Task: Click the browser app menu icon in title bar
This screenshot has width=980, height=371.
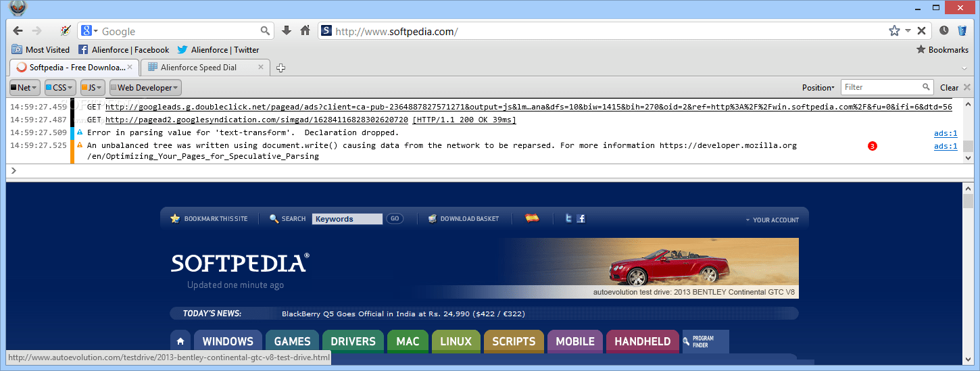Action: 17,7
